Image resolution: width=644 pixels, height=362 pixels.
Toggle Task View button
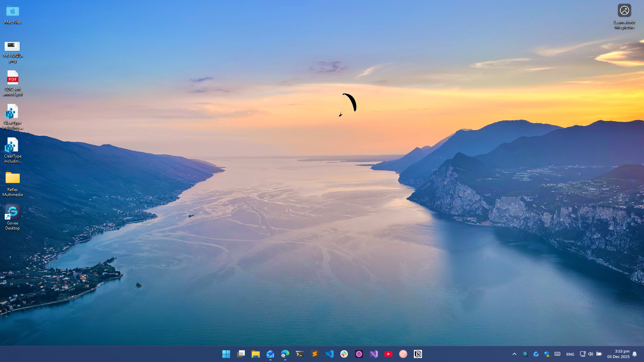click(241, 354)
